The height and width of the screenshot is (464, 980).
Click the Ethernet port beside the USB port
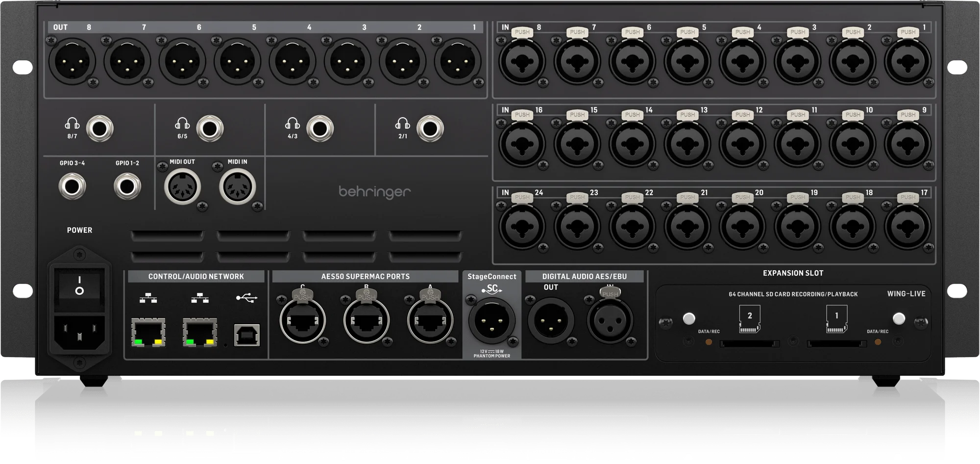(x=200, y=333)
